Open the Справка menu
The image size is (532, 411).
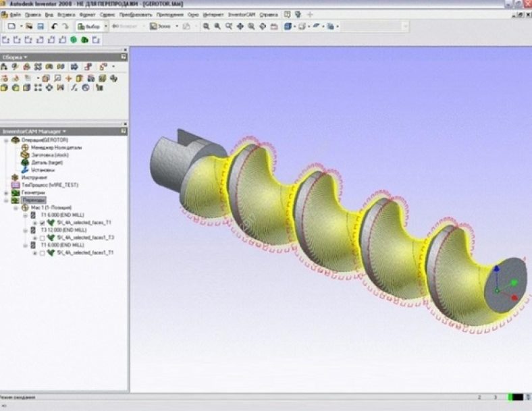point(269,15)
